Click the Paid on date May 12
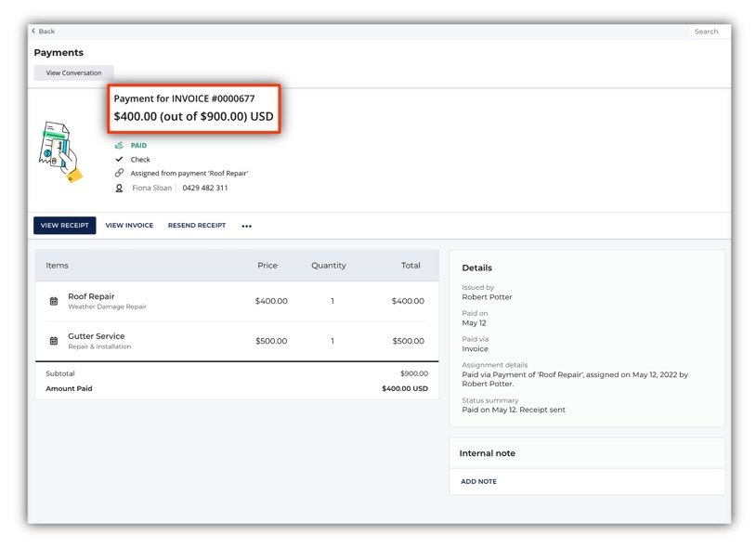 tap(474, 323)
